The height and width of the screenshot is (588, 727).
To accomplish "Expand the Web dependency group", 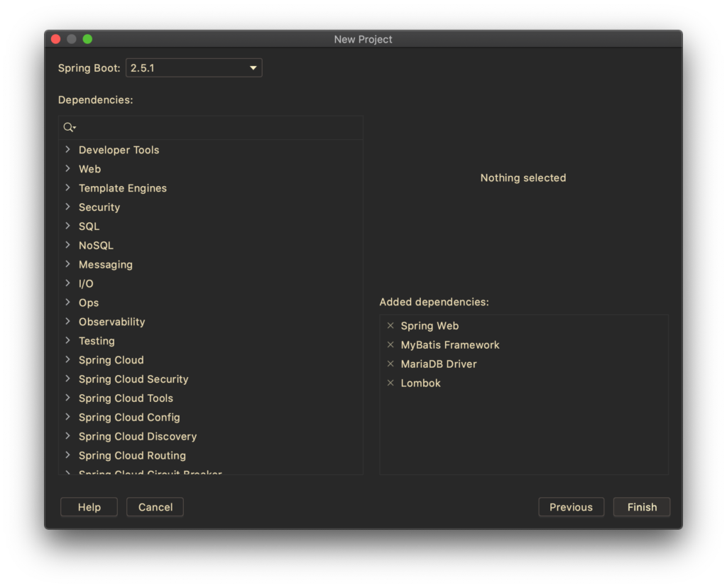I will pos(67,169).
